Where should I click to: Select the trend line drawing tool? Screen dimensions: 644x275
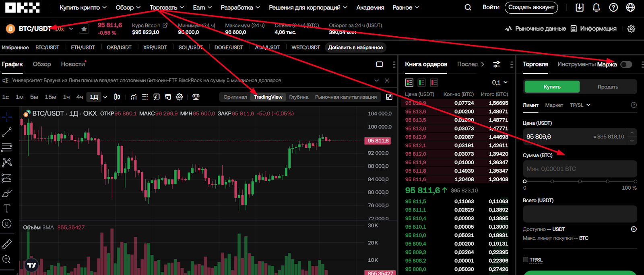[7, 132]
